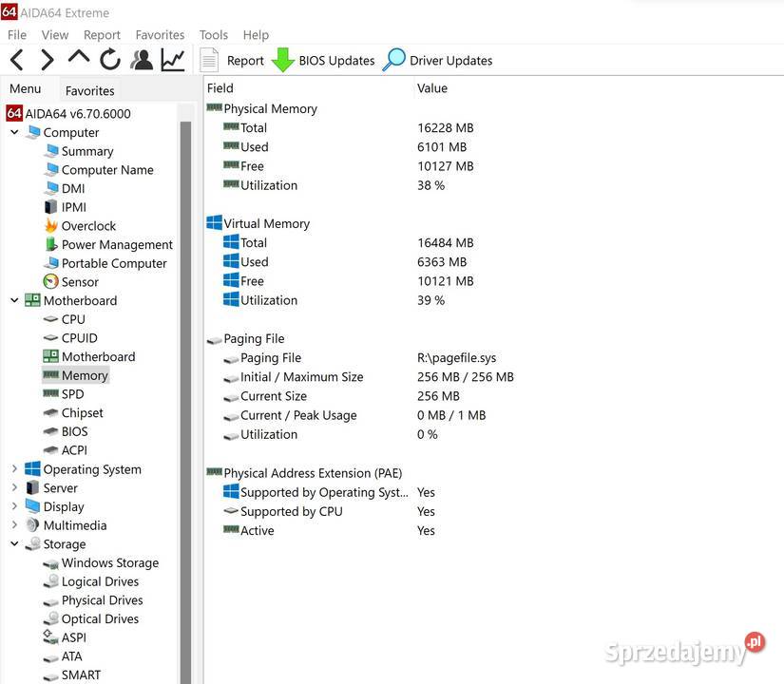Open the Help menu
This screenshot has width=784, height=684.
pos(256,35)
